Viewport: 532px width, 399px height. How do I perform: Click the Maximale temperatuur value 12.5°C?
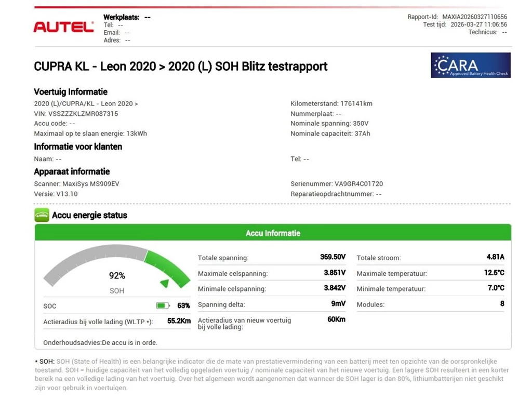tap(494, 273)
